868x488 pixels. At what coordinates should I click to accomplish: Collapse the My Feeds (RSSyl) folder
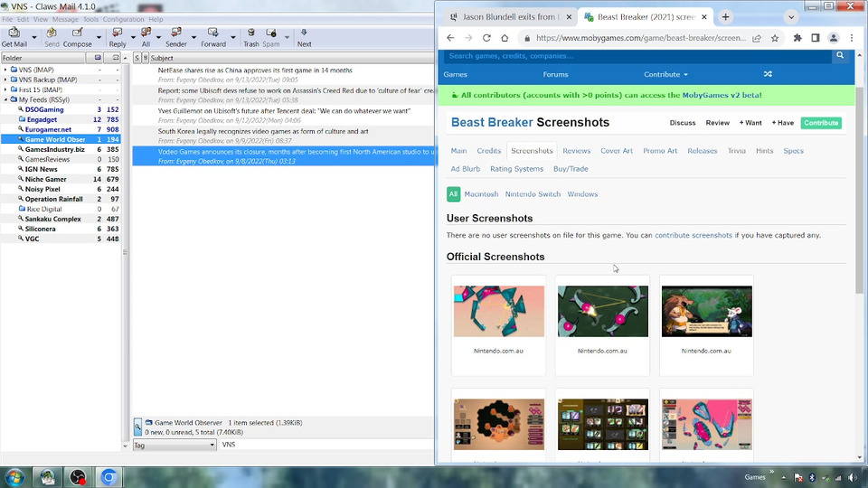[5, 99]
